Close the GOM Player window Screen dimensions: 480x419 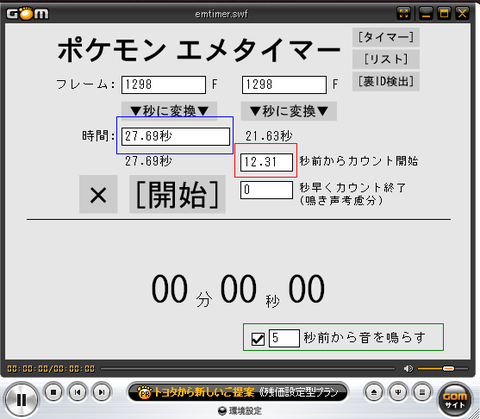pos(462,14)
